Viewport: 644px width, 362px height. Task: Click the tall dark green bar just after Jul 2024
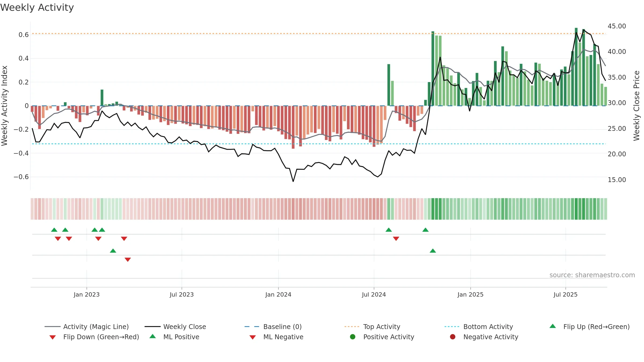click(x=389, y=85)
